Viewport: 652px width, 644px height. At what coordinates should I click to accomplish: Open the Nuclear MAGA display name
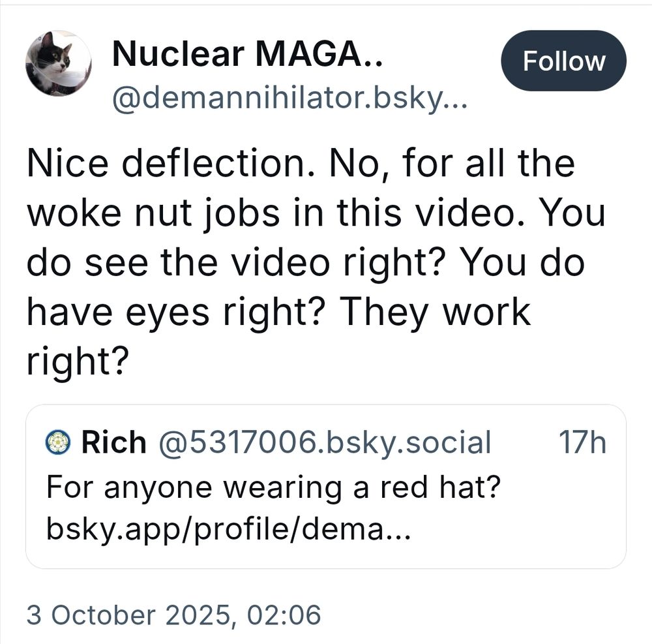point(247,54)
